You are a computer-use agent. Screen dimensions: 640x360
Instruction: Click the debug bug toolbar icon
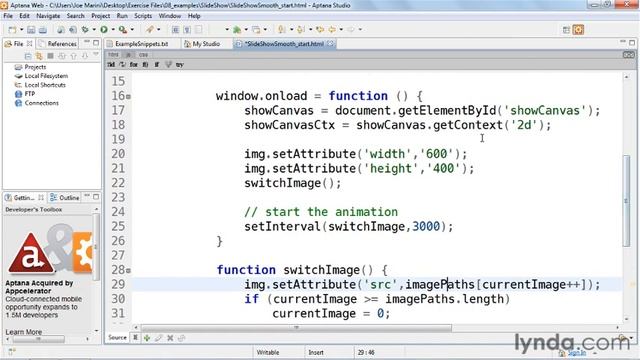click(x=85, y=29)
